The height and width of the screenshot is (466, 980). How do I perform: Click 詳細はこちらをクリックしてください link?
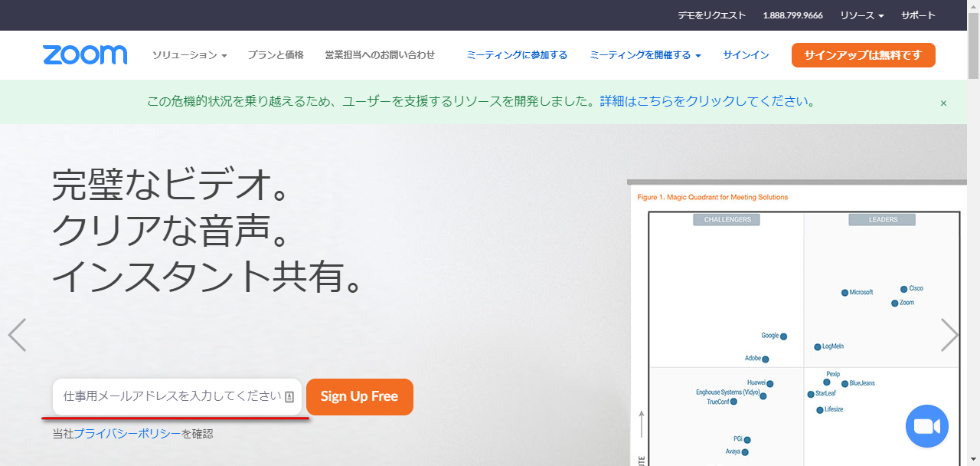click(x=704, y=101)
